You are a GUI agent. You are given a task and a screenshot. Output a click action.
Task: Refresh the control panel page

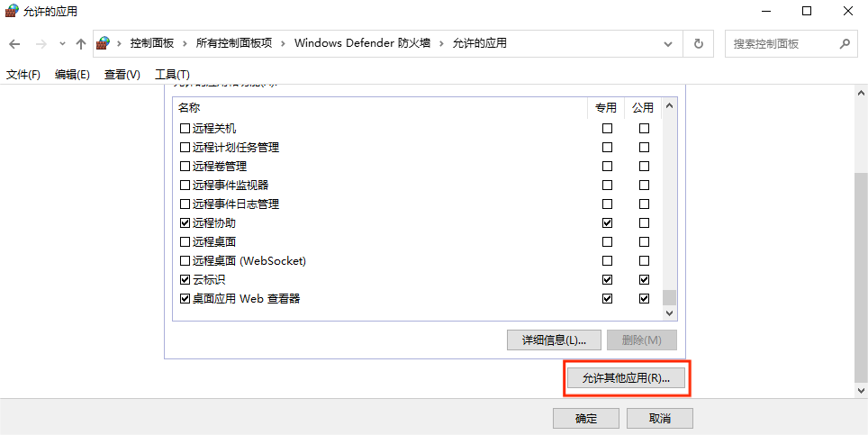tap(699, 44)
